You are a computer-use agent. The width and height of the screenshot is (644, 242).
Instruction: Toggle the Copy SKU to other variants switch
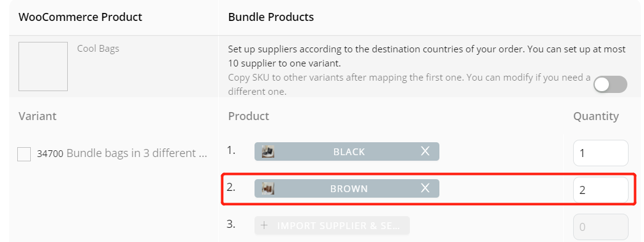[610, 84]
